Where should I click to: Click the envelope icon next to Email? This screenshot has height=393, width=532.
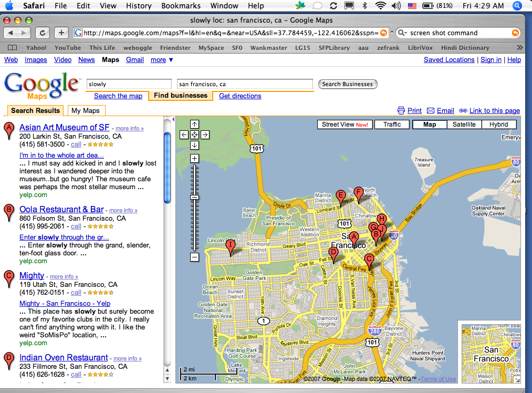click(431, 111)
